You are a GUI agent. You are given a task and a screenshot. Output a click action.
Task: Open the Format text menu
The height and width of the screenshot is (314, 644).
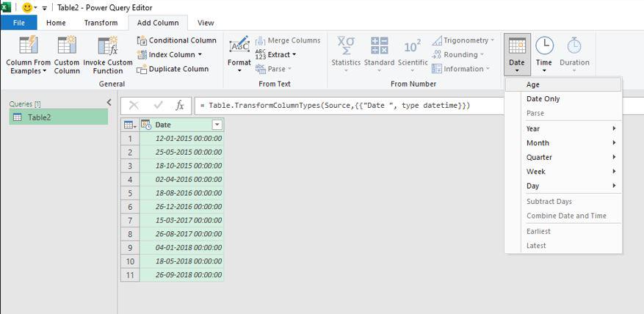(x=239, y=54)
